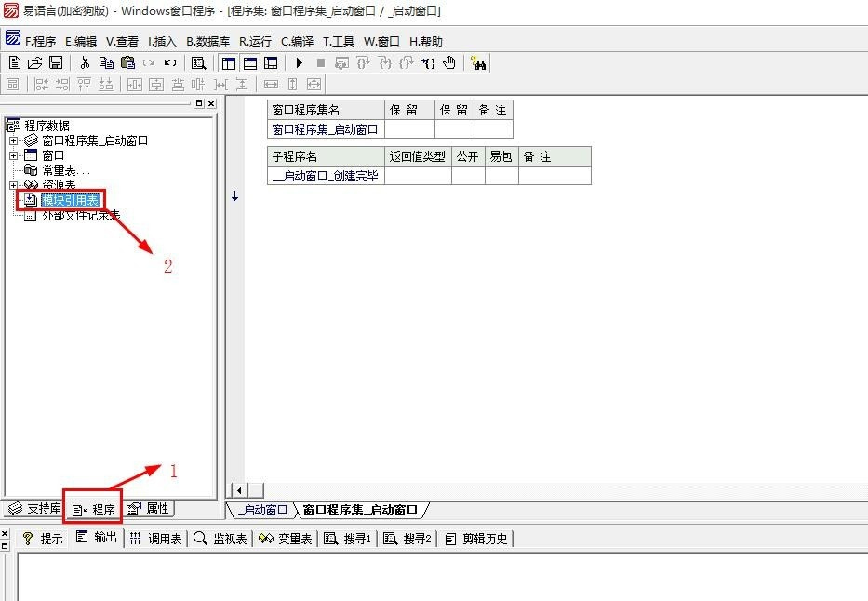Switch to the _启动窗口 editor tab

tap(262, 510)
